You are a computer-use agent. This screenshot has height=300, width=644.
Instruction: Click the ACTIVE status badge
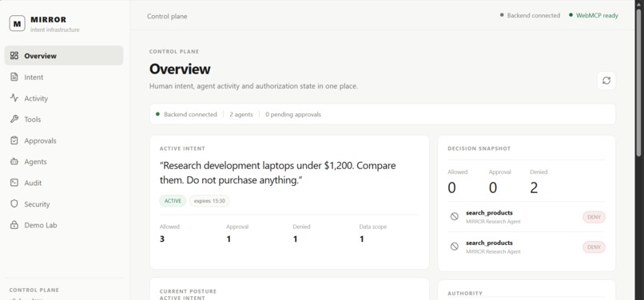pyautogui.click(x=173, y=201)
